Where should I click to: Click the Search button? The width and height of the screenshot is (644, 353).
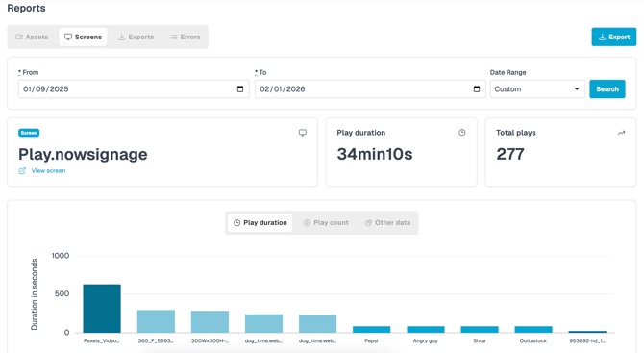click(x=607, y=89)
